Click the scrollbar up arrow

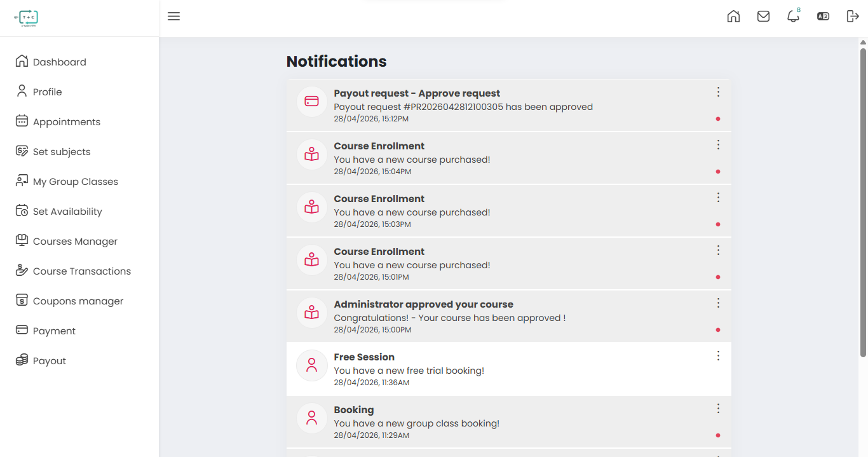pyautogui.click(x=863, y=43)
